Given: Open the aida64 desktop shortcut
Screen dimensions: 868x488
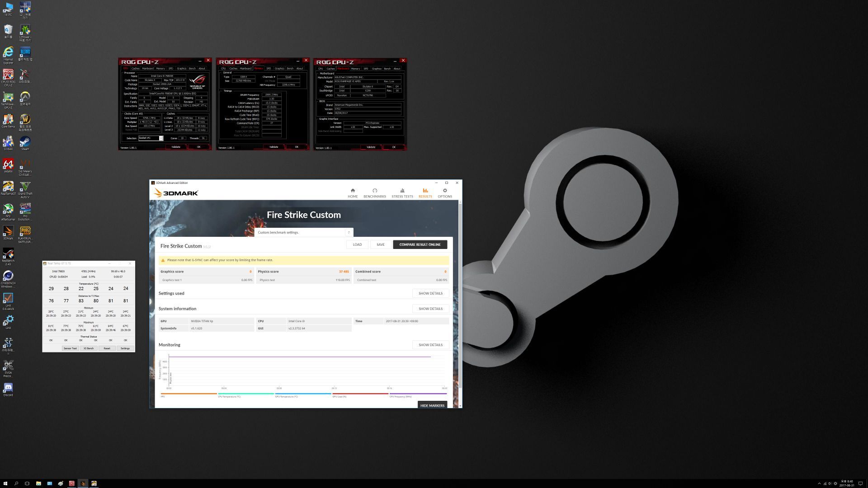Looking at the screenshot, I should [x=8, y=166].
